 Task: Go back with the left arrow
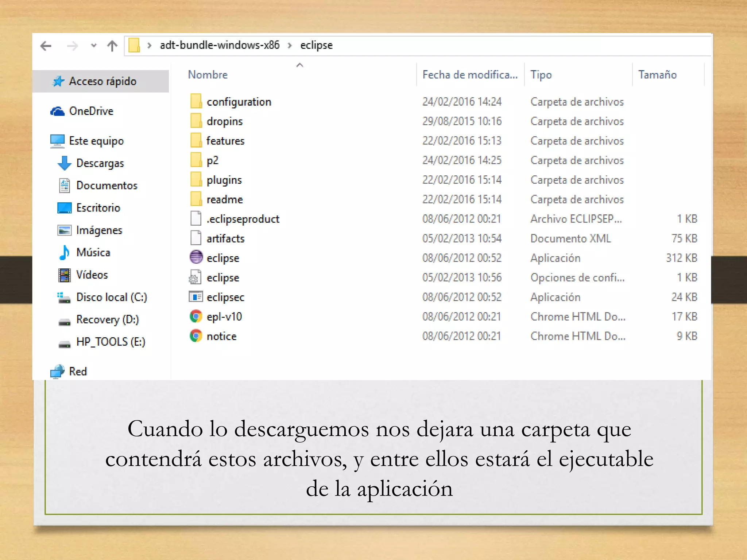tap(46, 46)
